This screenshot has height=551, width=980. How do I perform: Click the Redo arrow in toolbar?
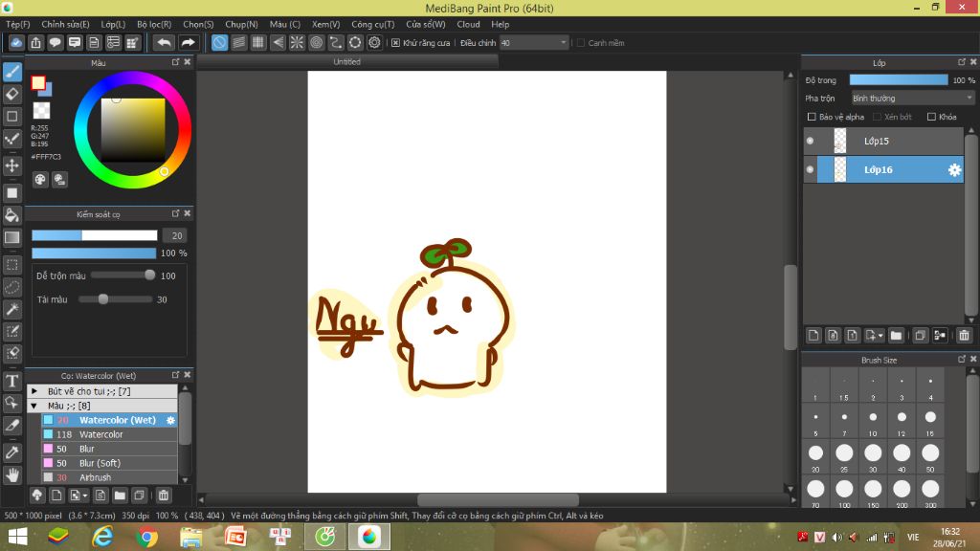188,42
